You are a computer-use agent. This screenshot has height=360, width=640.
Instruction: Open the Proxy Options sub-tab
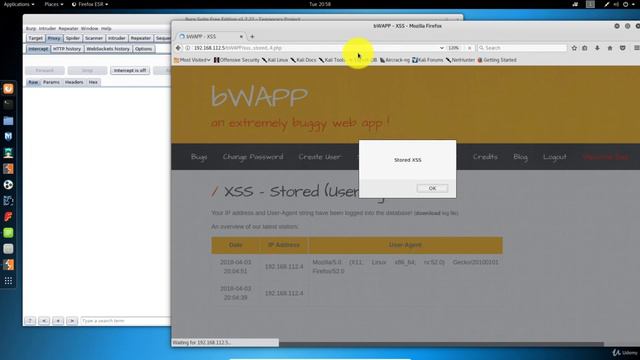[143, 49]
